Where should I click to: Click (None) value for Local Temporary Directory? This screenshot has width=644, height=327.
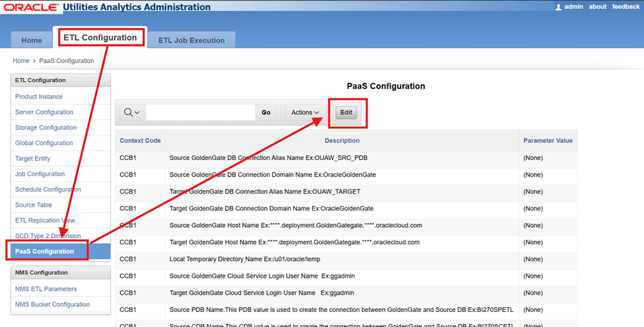[x=532, y=259]
